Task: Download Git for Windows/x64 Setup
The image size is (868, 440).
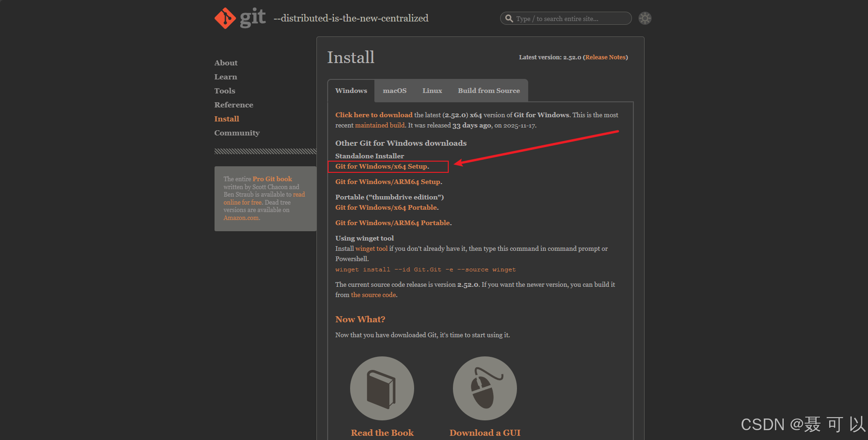Action: pyautogui.click(x=381, y=166)
